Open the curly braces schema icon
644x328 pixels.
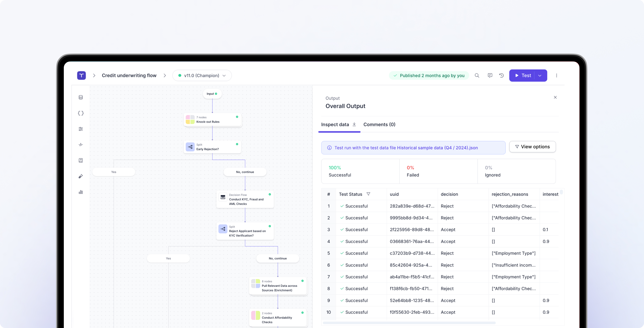coord(81,113)
